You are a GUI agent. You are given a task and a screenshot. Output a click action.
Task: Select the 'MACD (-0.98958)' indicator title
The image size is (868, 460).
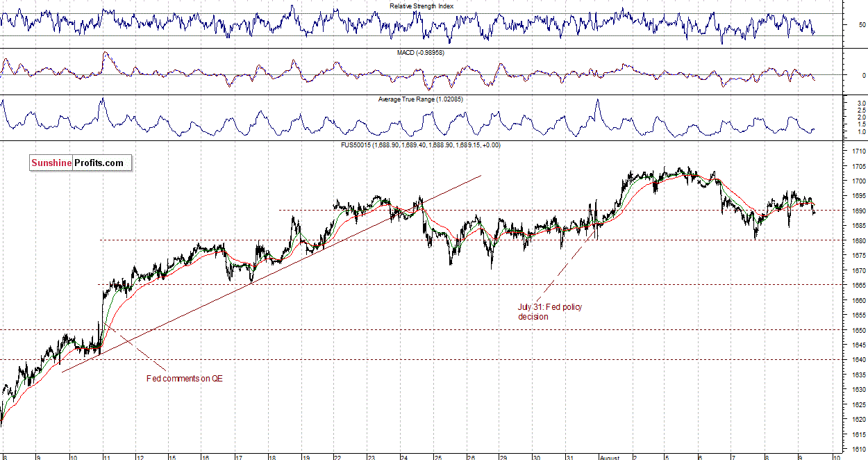pos(420,53)
